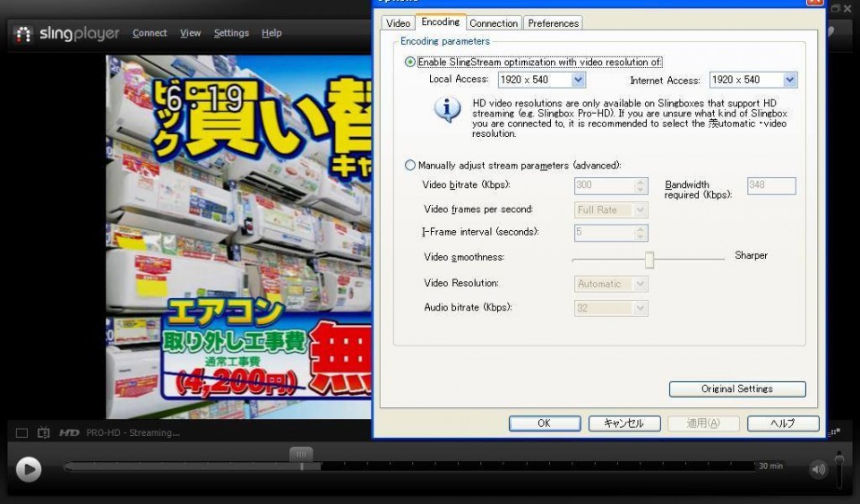Click the play button in player bar

(x=29, y=469)
